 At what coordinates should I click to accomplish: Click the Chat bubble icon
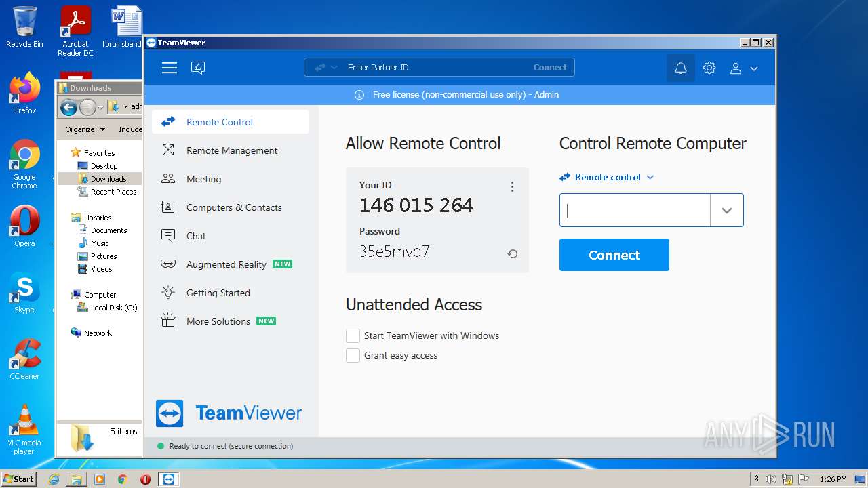pyautogui.click(x=168, y=236)
